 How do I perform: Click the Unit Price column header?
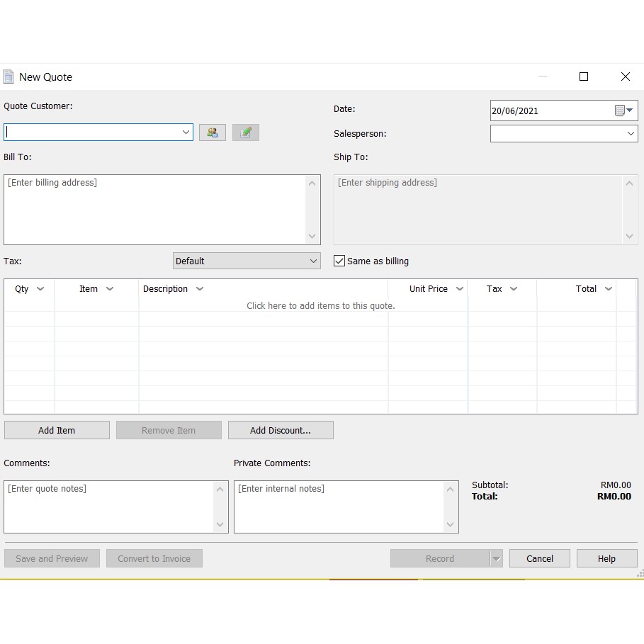pyautogui.click(x=428, y=289)
